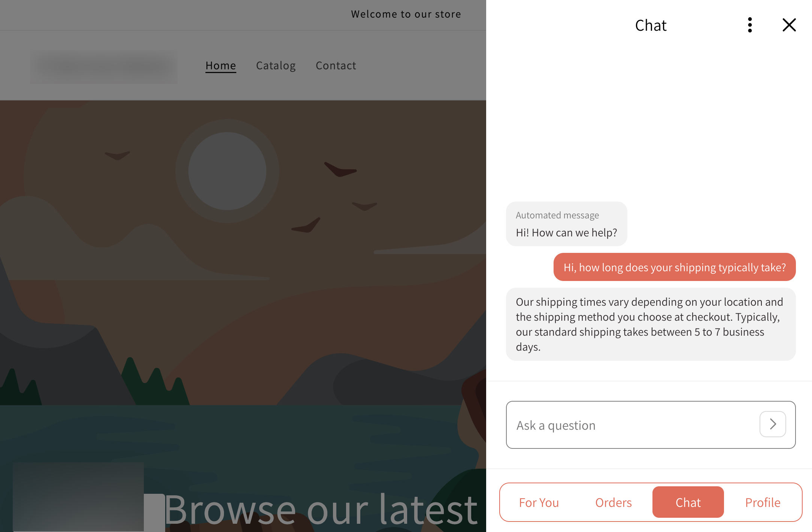Click the Contact navigation link
Viewport: 812px width, 532px height.
tap(335, 65)
